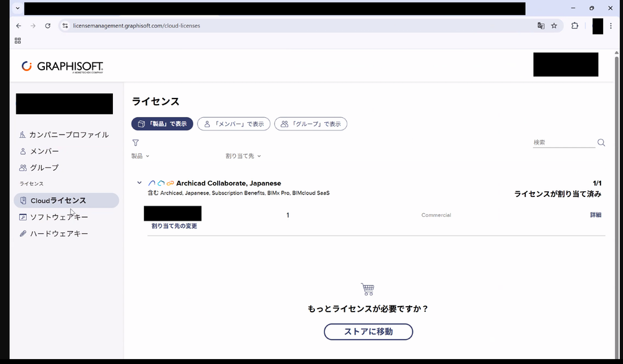
Task: Click Cloudライセンス sidebar icon
Action: [x=24, y=201]
